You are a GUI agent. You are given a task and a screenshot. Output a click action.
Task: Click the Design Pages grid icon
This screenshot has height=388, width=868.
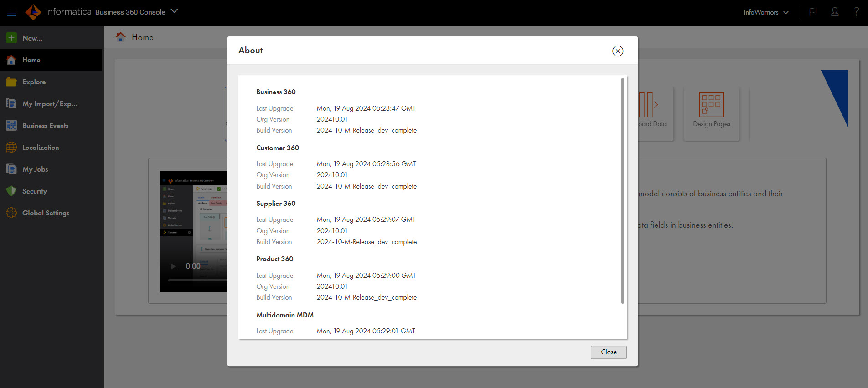711,105
